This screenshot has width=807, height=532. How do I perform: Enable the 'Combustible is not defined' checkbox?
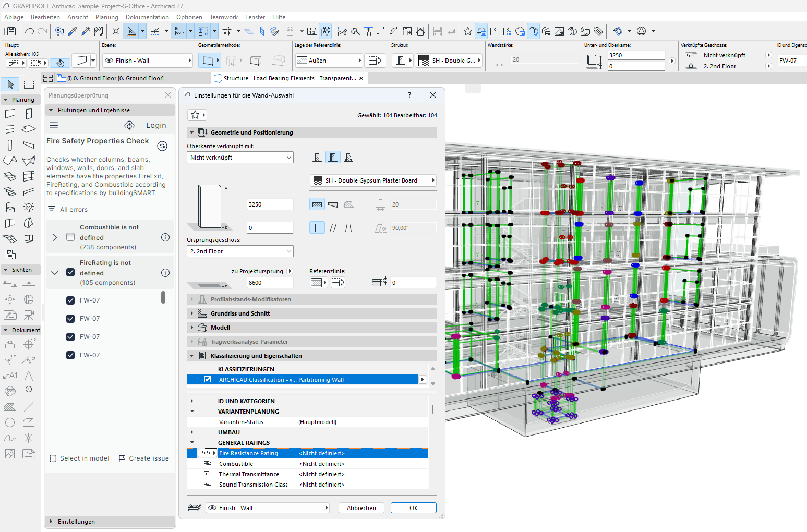pos(70,237)
